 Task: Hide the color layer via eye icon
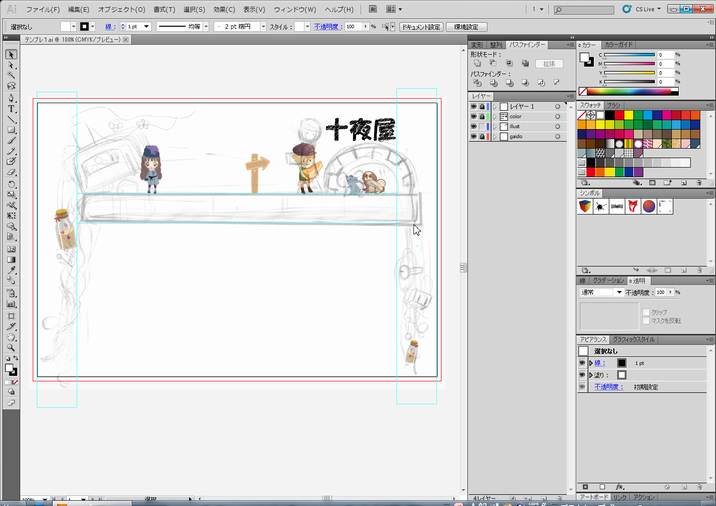tap(474, 116)
